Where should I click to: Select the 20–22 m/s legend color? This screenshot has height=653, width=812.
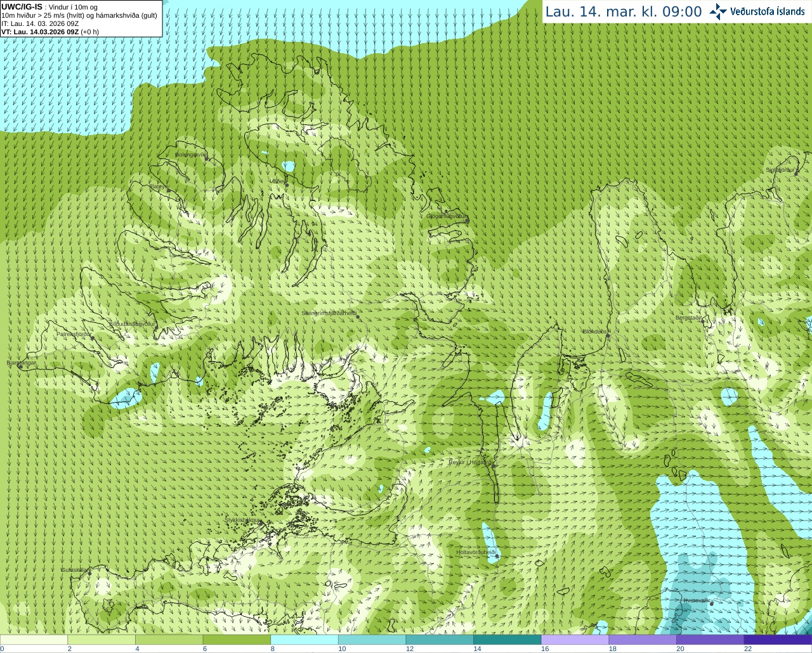[710, 640]
